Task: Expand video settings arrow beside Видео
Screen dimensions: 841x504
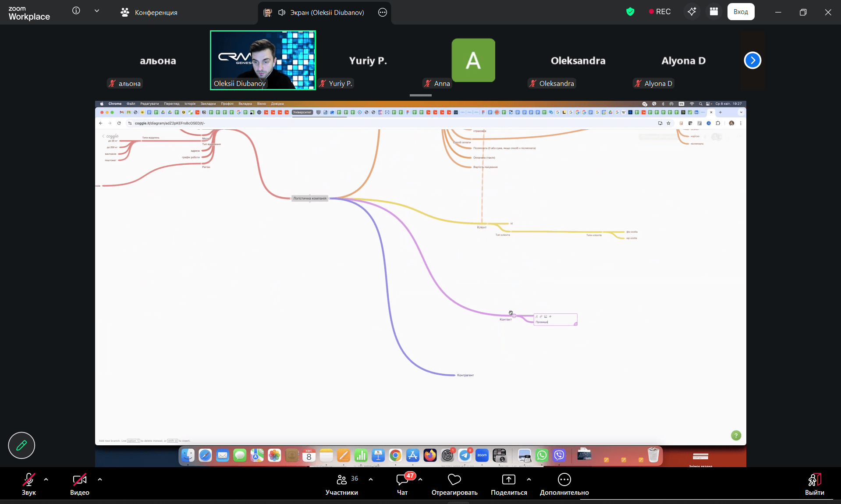Action: [x=100, y=479]
